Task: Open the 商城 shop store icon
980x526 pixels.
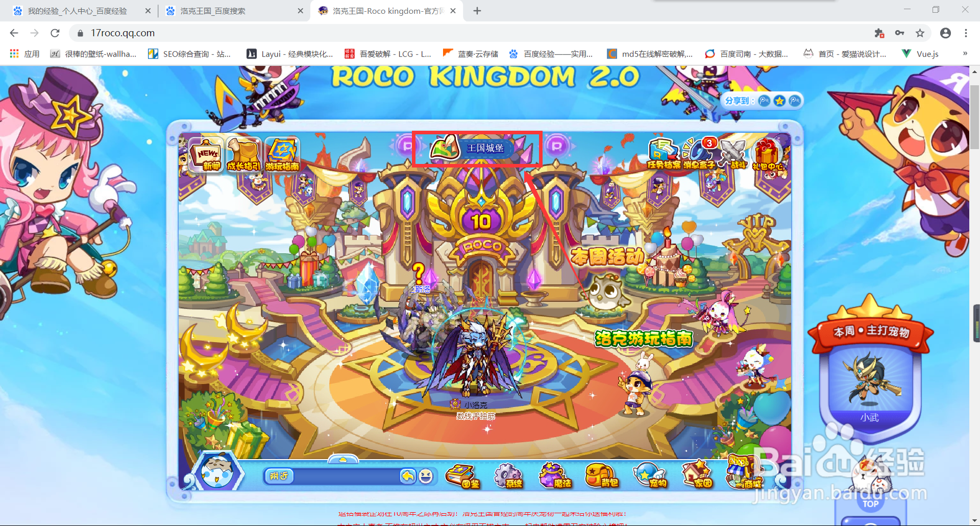Action: tap(744, 472)
